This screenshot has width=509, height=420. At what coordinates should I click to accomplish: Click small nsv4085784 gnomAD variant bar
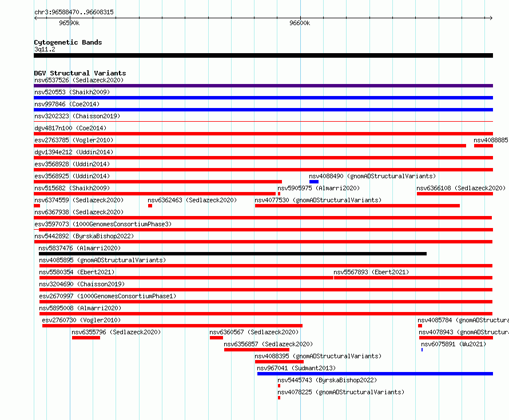[420, 326]
